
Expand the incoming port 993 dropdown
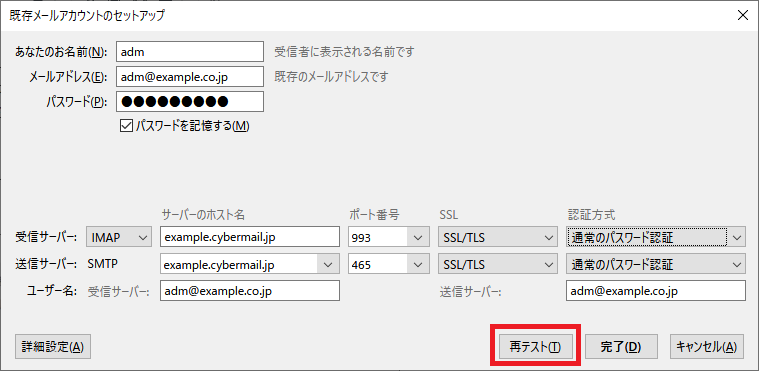pyautogui.click(x=388, y=237)
